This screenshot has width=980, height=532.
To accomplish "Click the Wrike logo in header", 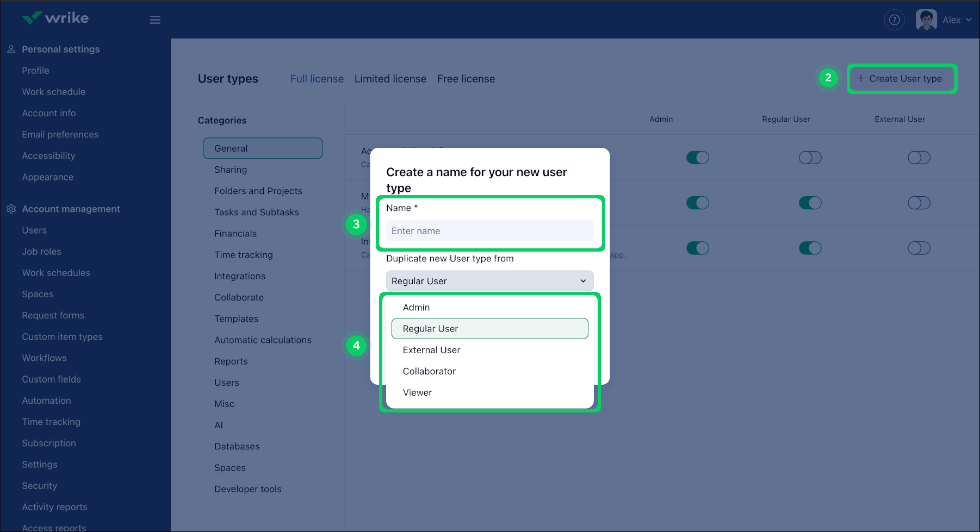I will pos(55,18).
